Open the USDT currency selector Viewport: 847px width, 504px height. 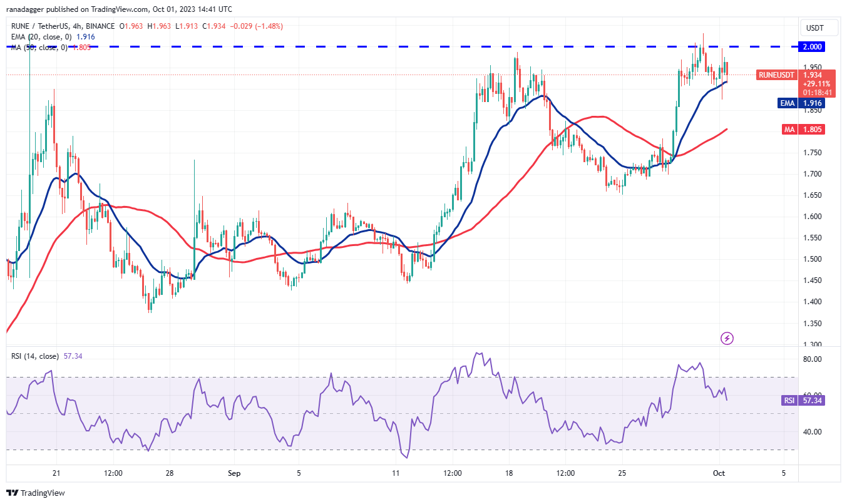point(814,28)
